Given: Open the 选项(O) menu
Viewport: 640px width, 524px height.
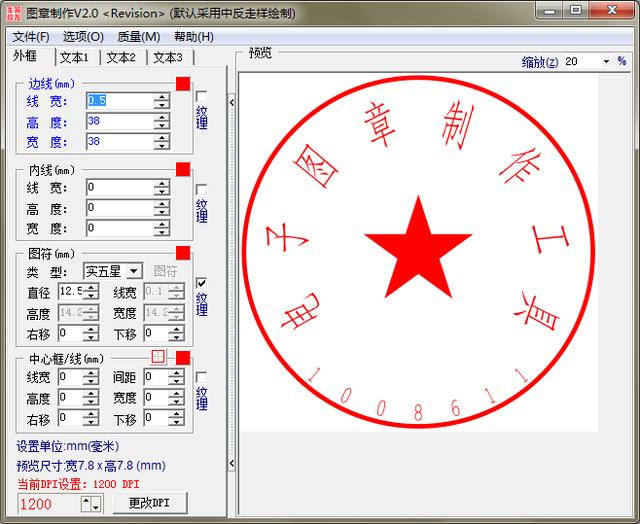Looking at the screenshot, I should [83, 37].
